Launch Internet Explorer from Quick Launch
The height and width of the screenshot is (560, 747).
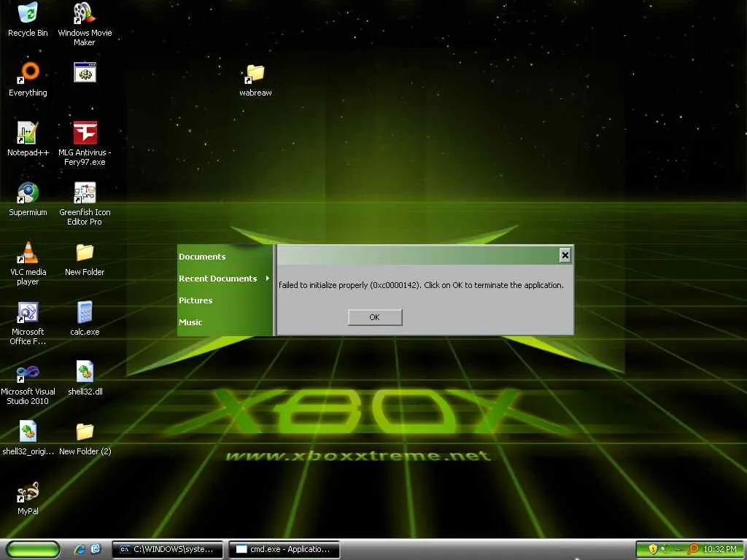[x=80, y=549]
